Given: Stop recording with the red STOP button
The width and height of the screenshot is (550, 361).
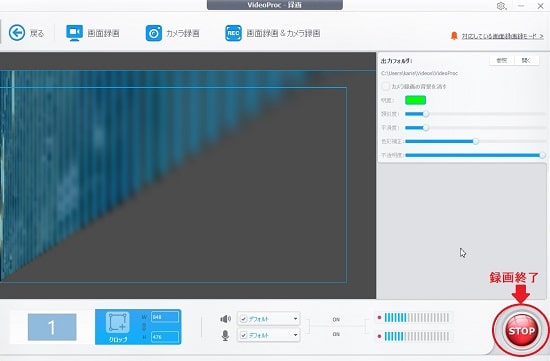Looking at the screenshot, I should tap(521, 330).
